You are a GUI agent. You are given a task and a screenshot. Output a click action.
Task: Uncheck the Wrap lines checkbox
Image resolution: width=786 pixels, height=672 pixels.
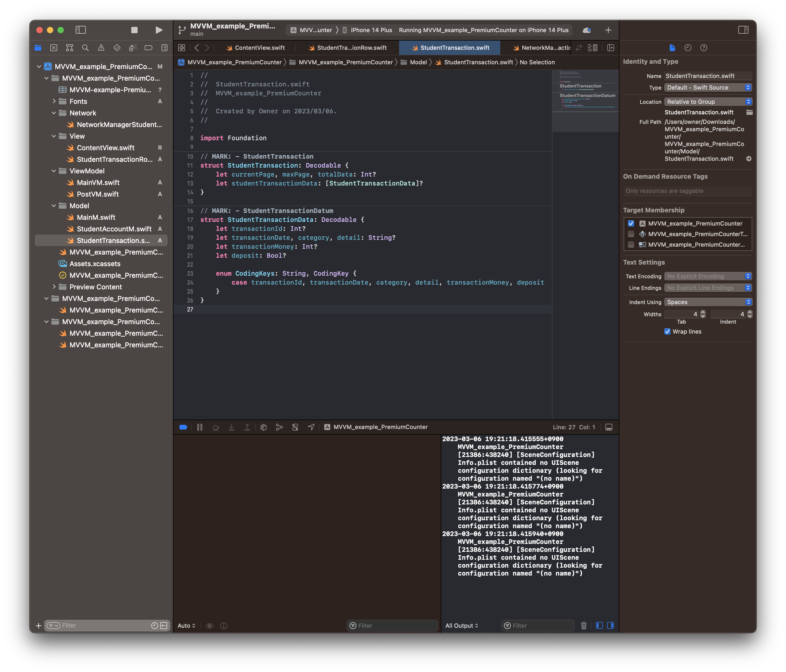pos(667,332)
